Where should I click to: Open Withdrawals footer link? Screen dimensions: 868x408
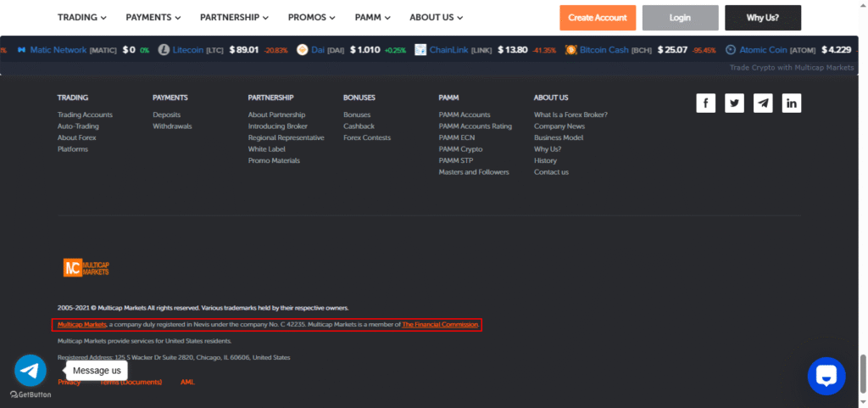[x=172, y=126]
